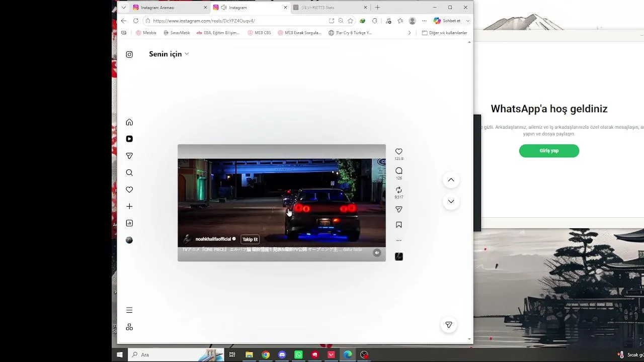Open browser extensions puzzle icon

[x=375, y=21]
